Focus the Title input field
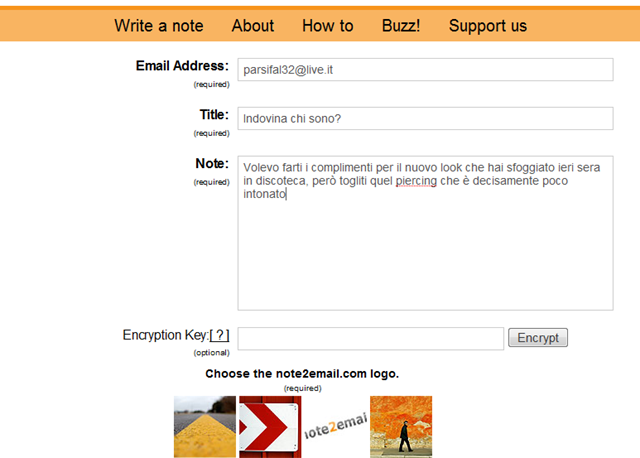 425,118
